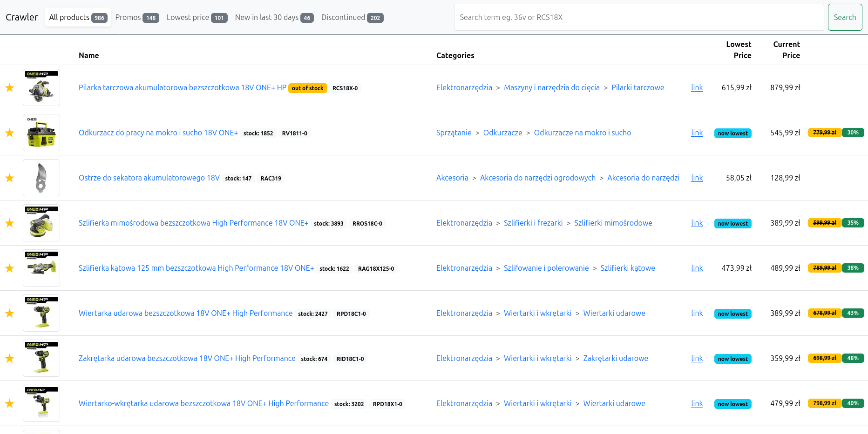Click the search input field
This screenshot has width=868, height=434.
click(x=638, y=17)
